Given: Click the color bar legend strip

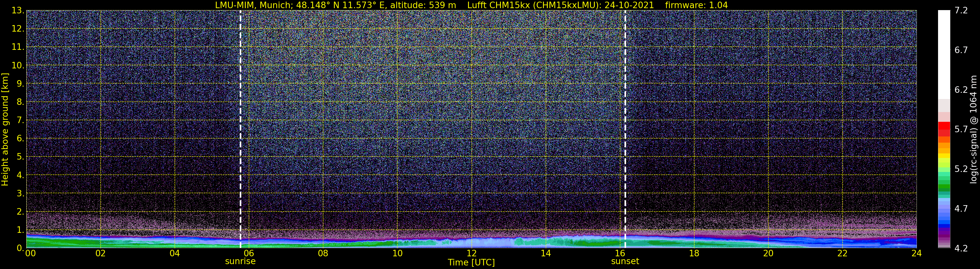Looking at the screenshot, I should 944,129.
